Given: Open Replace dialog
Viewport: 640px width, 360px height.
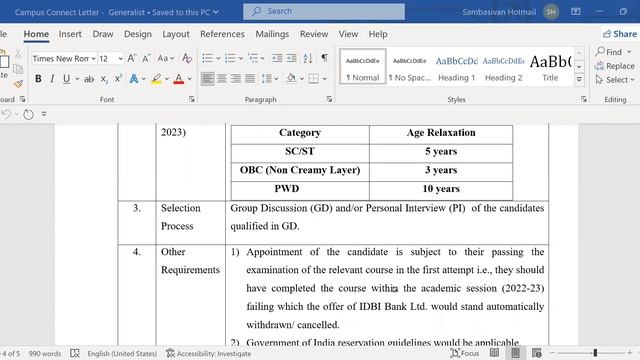Looking at the screenshot, I should 614,66.
